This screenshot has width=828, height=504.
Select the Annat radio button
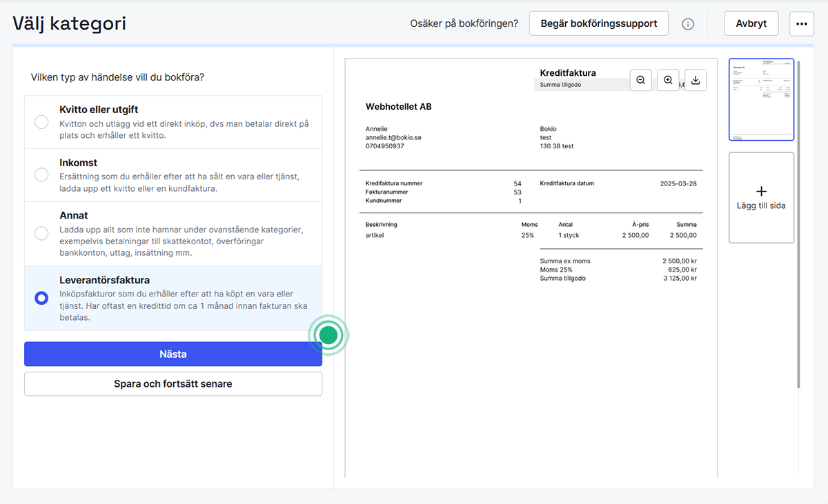point(41,233)
